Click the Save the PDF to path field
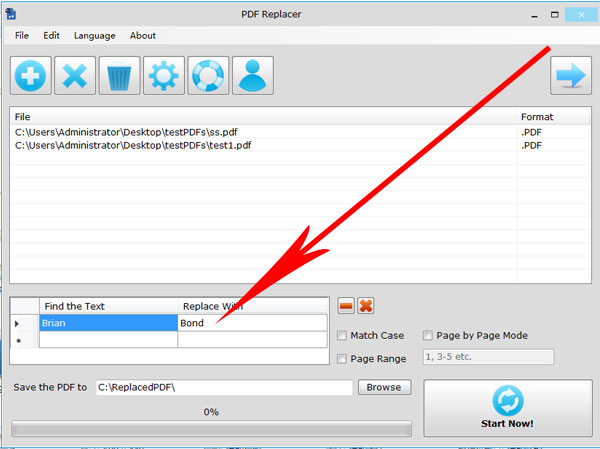Viewport: 600px width, 449px height. [224, 387]
